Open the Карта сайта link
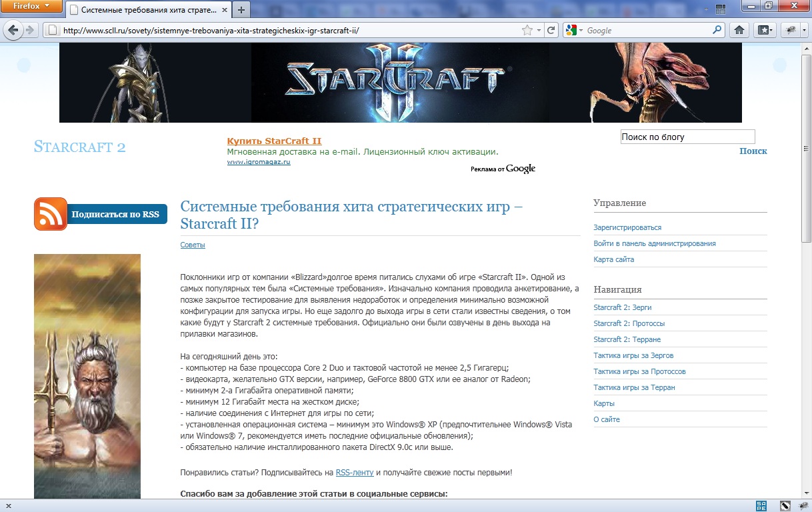The height and width of the screenshot is (512, 812). [614, 259]
